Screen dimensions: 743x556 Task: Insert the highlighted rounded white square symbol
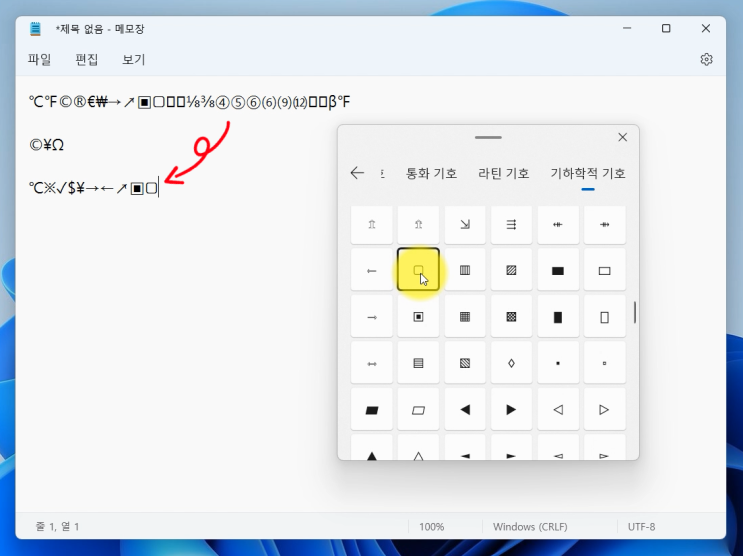point(418,269)
